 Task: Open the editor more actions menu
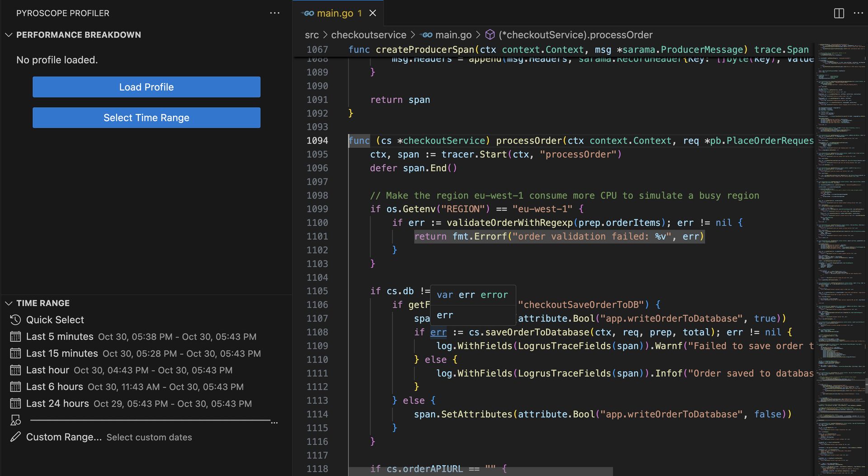click(x=858, y=13)
